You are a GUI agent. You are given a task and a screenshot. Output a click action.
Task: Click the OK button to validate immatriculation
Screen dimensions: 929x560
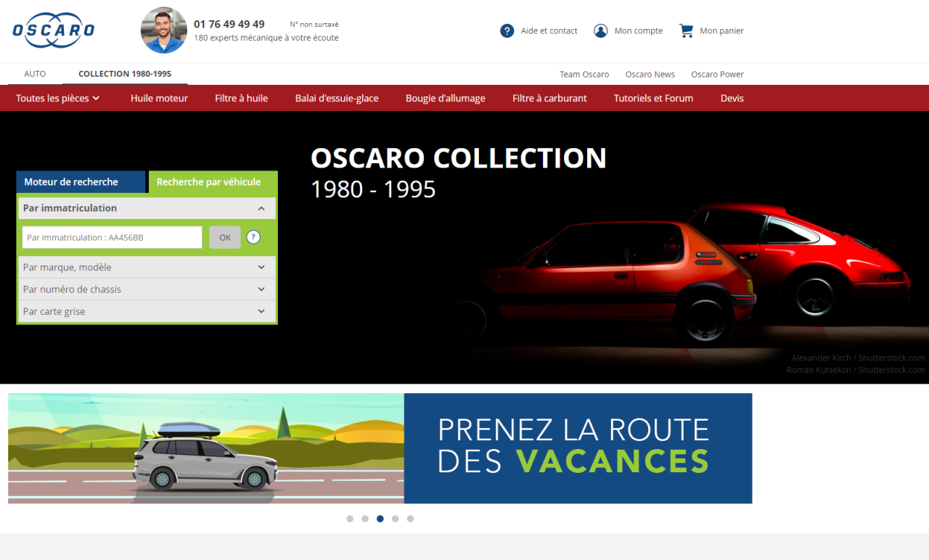coord(224,237)
